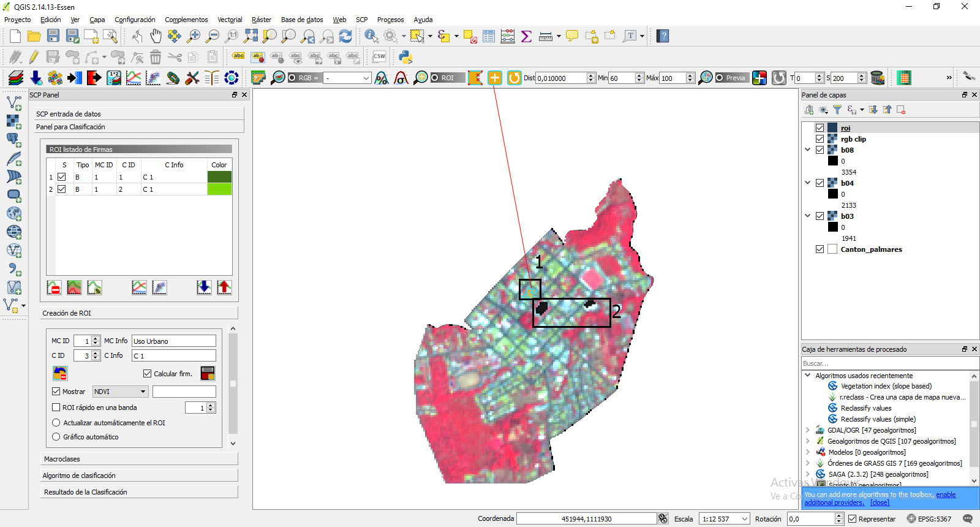
Task: Uncheck the Calcular firm. checkbox
Action: [147, 373]
